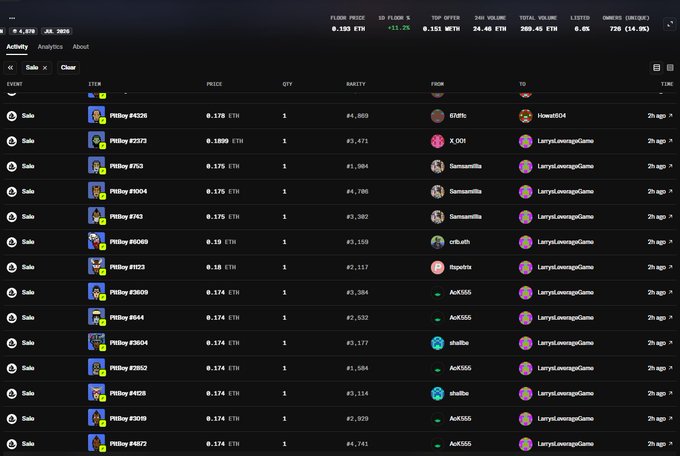Select the table list view icon

657,68
